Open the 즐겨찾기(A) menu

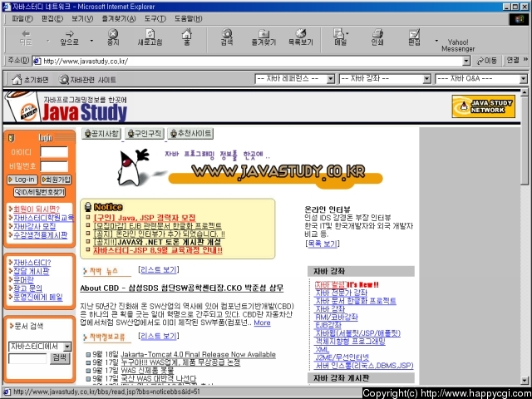[119, 18]
